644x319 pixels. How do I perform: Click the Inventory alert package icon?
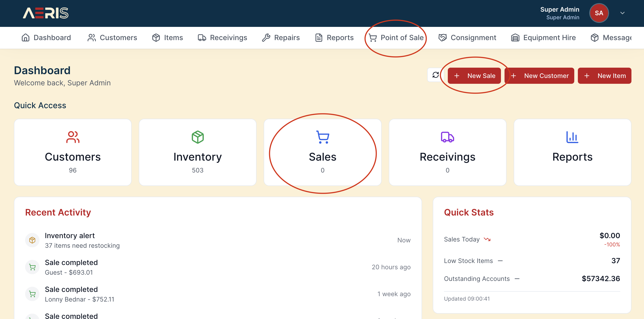[x=32, y=240]
